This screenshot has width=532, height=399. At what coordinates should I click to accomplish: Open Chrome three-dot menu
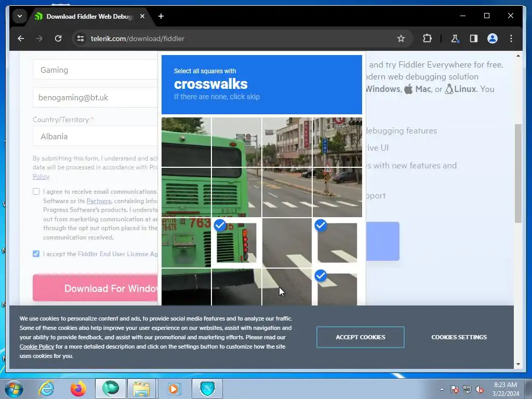click(x=511, y=38)
